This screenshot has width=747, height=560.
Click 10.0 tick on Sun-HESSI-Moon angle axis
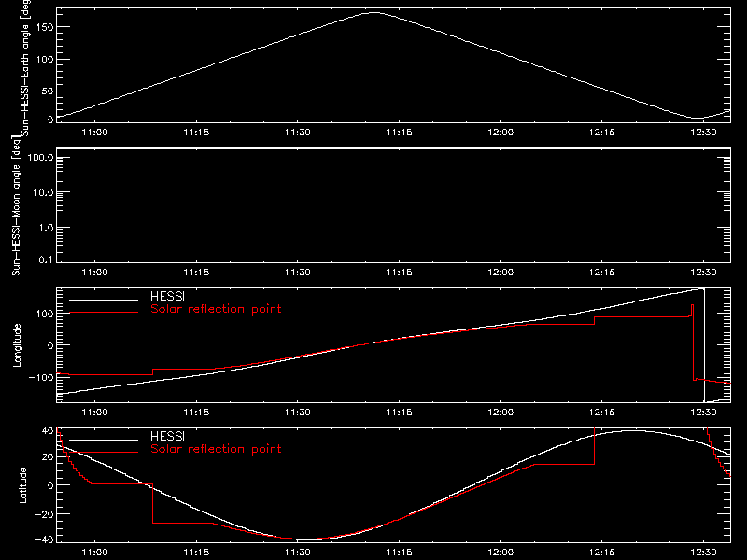point(43,193)
